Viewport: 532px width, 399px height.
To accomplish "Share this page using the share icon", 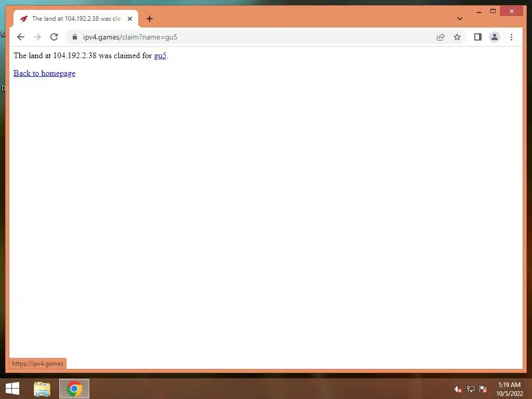I will coord(441,37).
